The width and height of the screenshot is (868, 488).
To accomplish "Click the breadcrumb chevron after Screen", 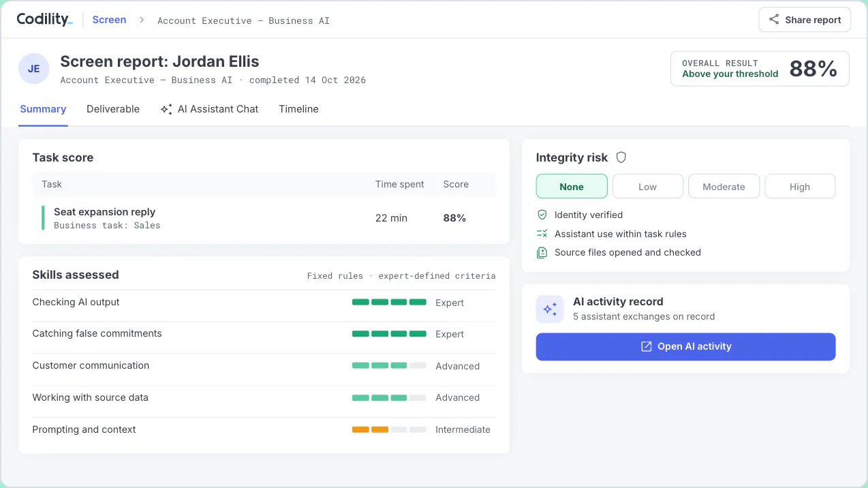I will 142,20.
